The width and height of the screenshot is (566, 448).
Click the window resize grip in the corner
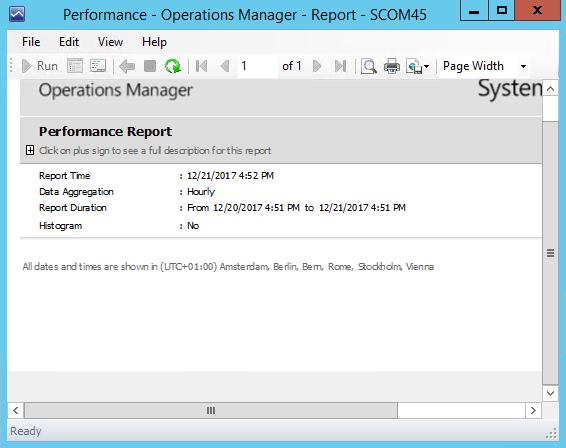click(552, 434)
